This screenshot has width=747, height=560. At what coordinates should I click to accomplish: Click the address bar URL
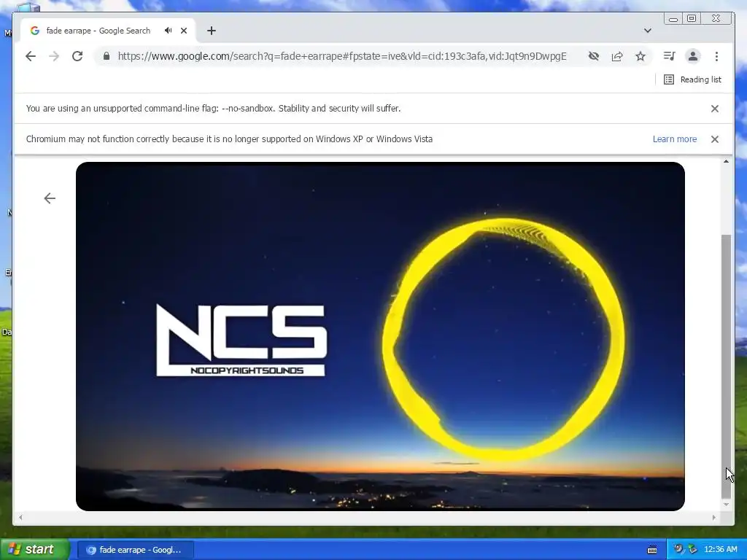(x=342, y=56)
